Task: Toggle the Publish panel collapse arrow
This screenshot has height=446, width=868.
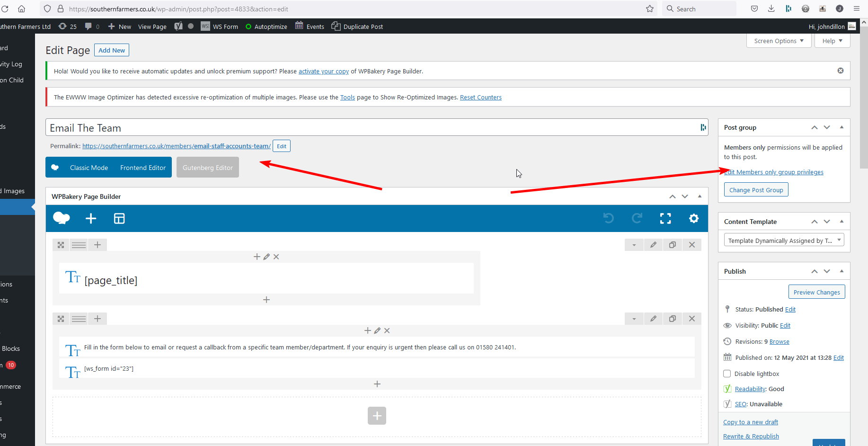Action: 841,271
